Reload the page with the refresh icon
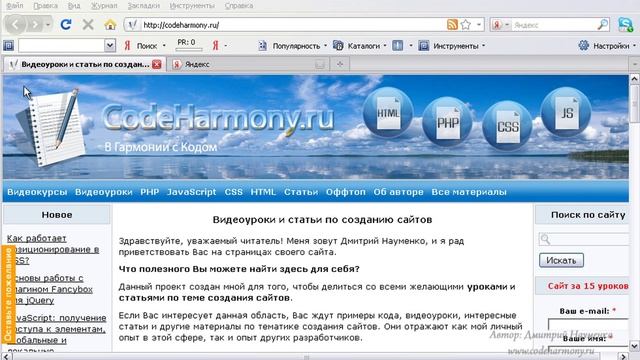The width and height of the screenshot is (640, 360). (66, 25)
